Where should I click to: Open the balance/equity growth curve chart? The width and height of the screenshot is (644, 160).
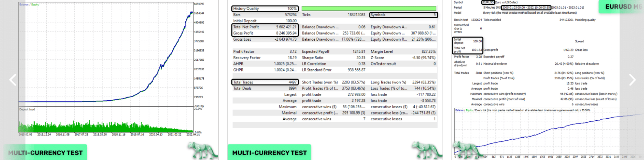[106, 55]
